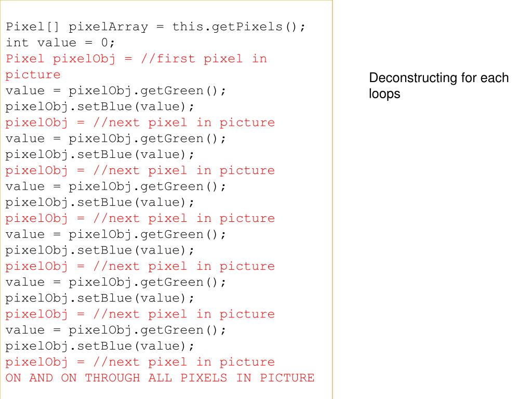This screenshot has height=399, width=532.
Task: Click the second 'value = pixelObj.getGreen();' line
Action: tap(115, 138)
